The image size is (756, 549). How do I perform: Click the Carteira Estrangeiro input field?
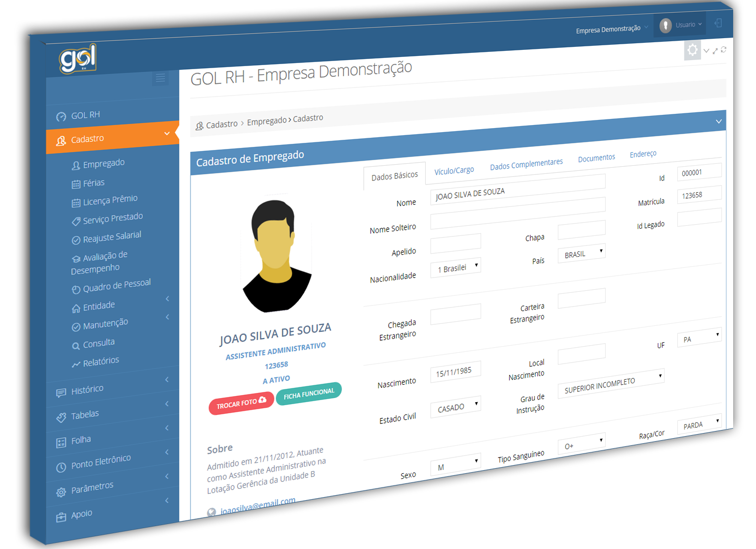click(582, 298)
